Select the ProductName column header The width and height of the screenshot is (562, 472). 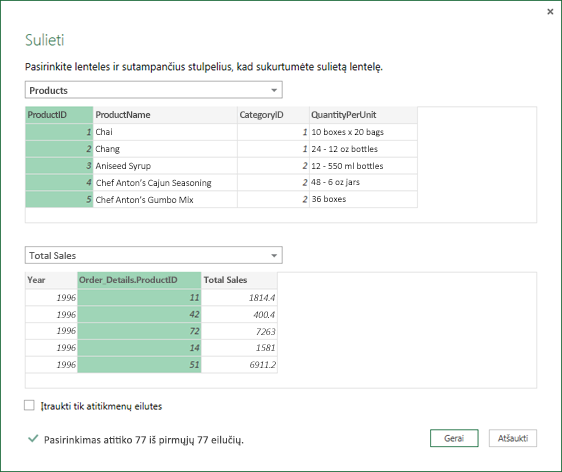pyautogui.click(x=165, y=115)
